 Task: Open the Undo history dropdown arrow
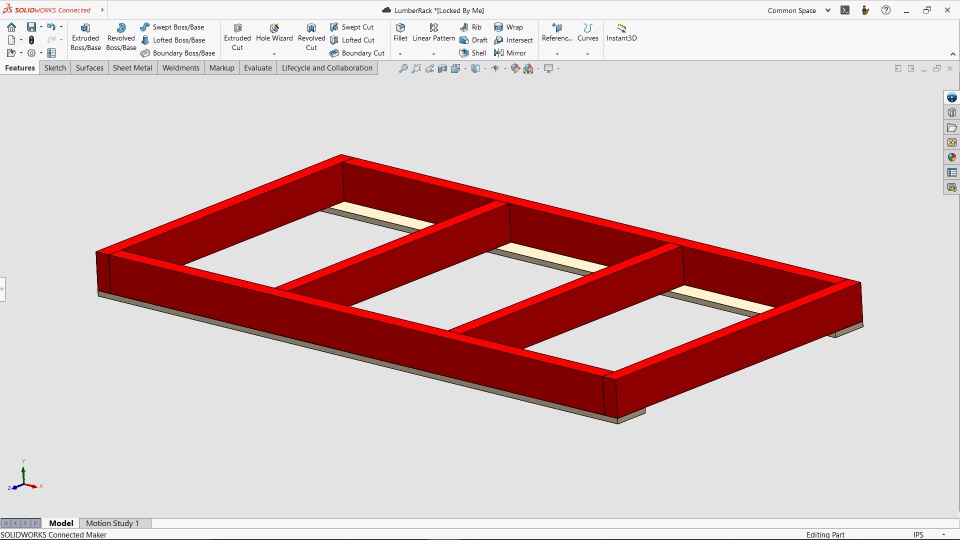tap(61, 27)
